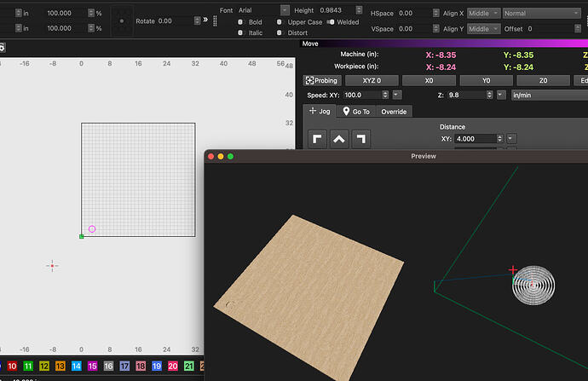Select gray color swatch 16
This screenshot has width=588, height=381.
click(109, 366)
